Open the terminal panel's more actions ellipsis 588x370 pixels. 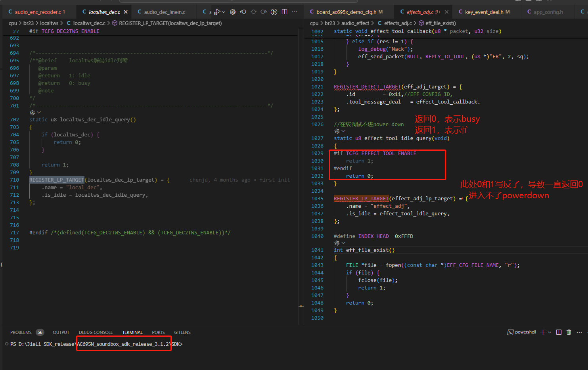(579, 332)
